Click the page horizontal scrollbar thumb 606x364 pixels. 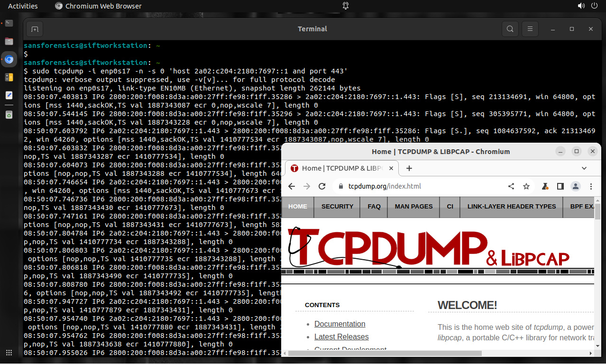(x=385, y=353)
